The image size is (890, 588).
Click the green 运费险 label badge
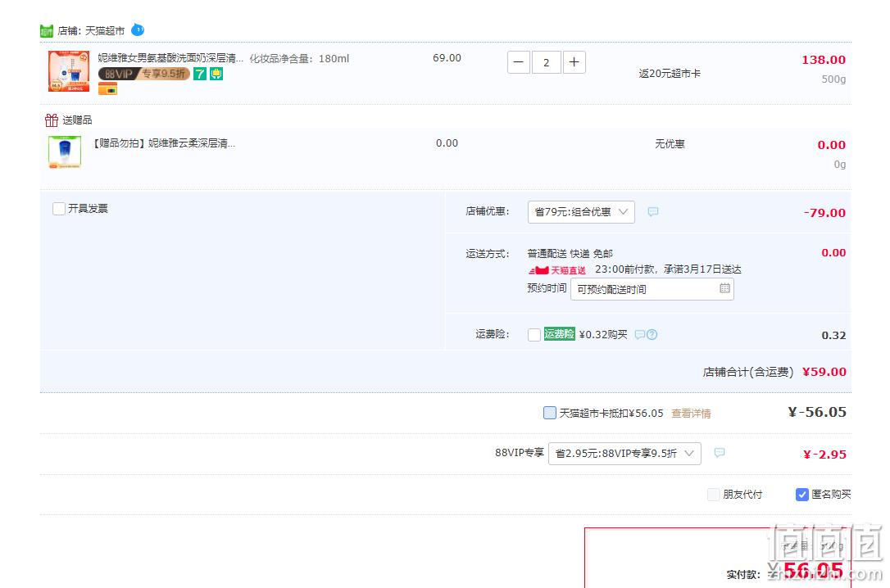coord(560,334)
